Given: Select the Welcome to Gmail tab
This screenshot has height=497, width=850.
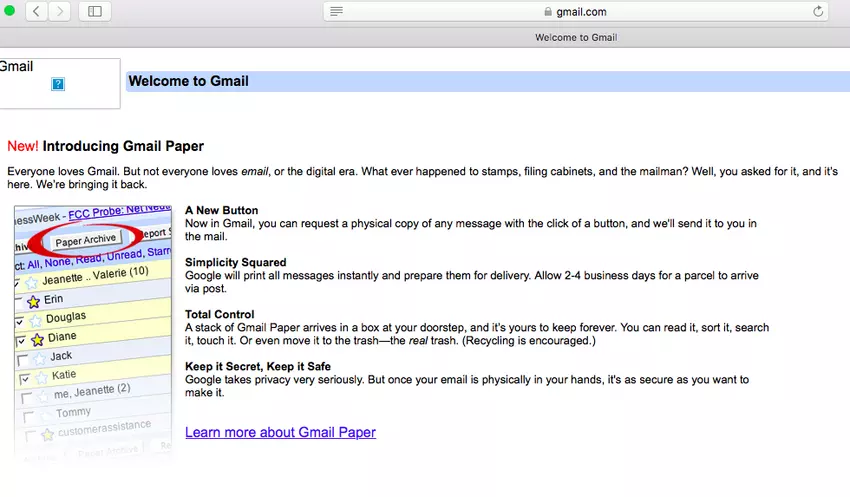Looking at the screenshot, I should [x=576, y=37].
